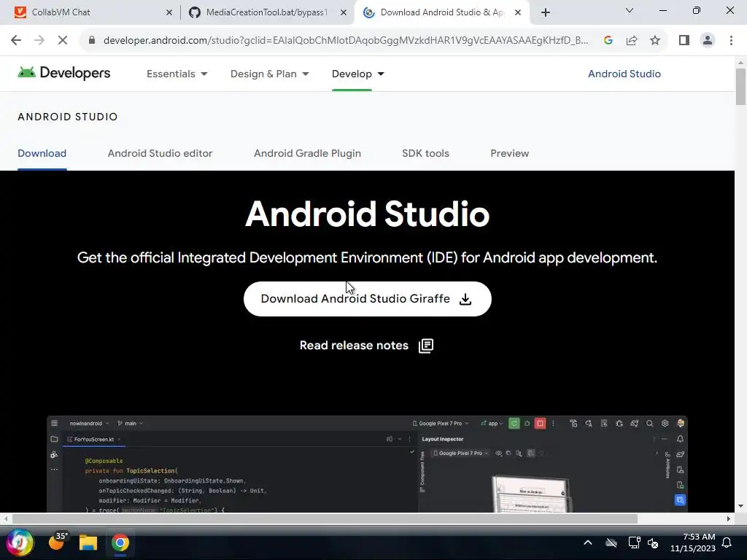Viewport: 747px width, 560px height.
Task: Click the release notes document icon
Action: [426, 346]
